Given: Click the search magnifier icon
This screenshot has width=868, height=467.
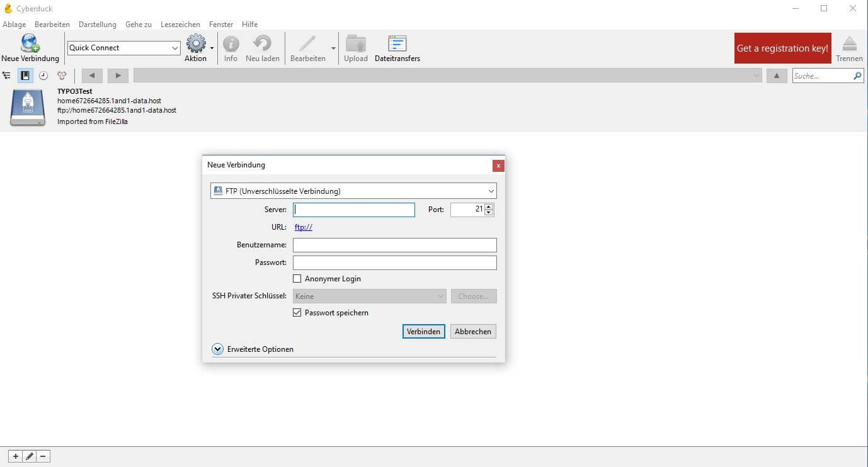Looking at the screenshot, I should click(857, 76).
